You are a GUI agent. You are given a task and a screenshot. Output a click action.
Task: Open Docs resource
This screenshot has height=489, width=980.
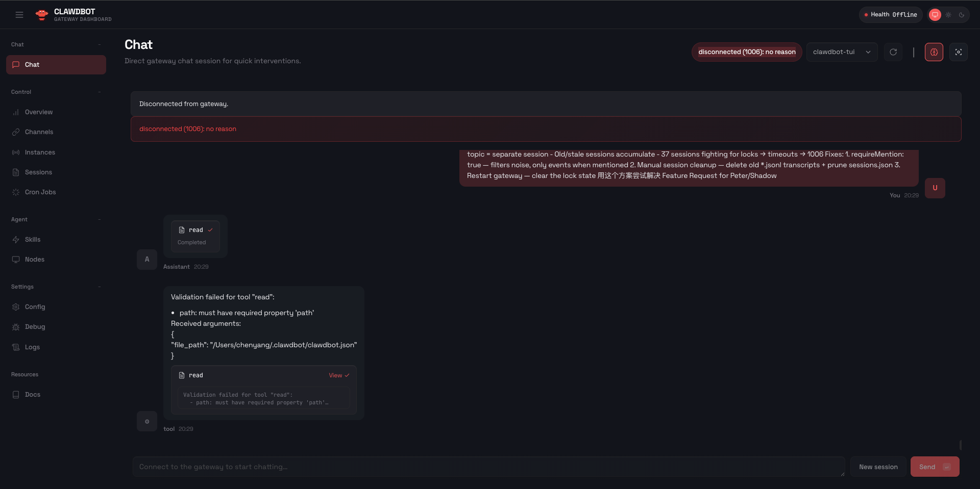coord(33,395)
